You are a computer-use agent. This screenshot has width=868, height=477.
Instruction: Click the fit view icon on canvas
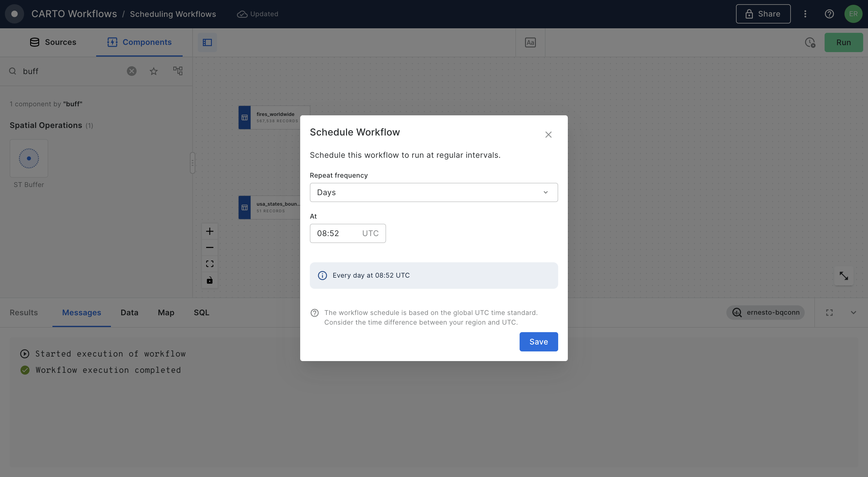click(209, 263)
